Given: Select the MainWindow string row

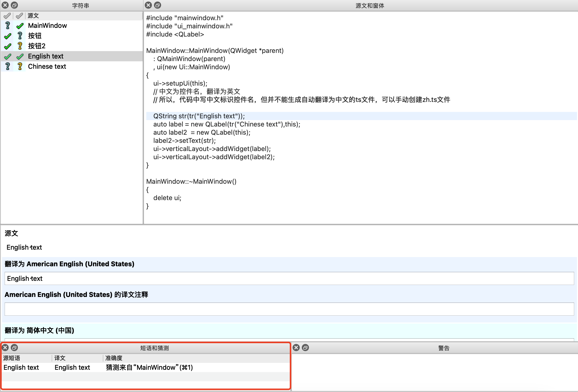Looking at the screenshot, I should point(48,26).
